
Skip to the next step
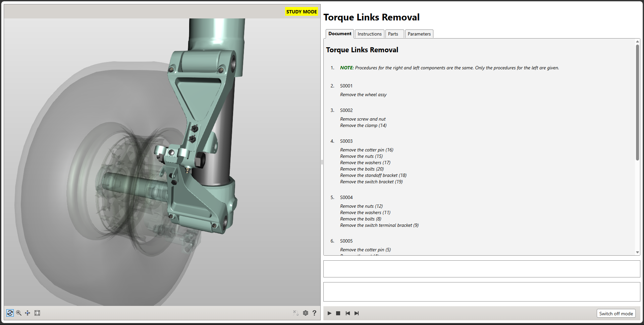click(x=357, y=313)
